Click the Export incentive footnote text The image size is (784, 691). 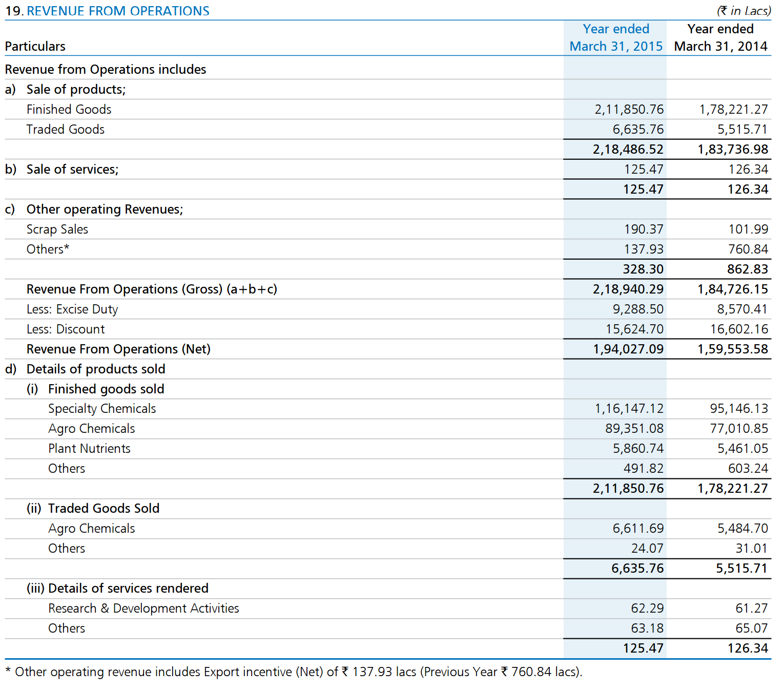[294, 672]
